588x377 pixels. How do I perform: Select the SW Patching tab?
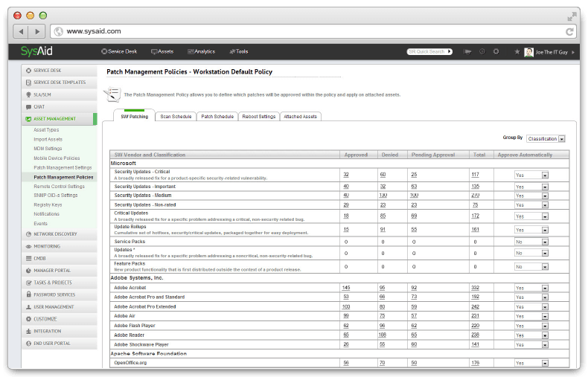[x=134, y=117]
